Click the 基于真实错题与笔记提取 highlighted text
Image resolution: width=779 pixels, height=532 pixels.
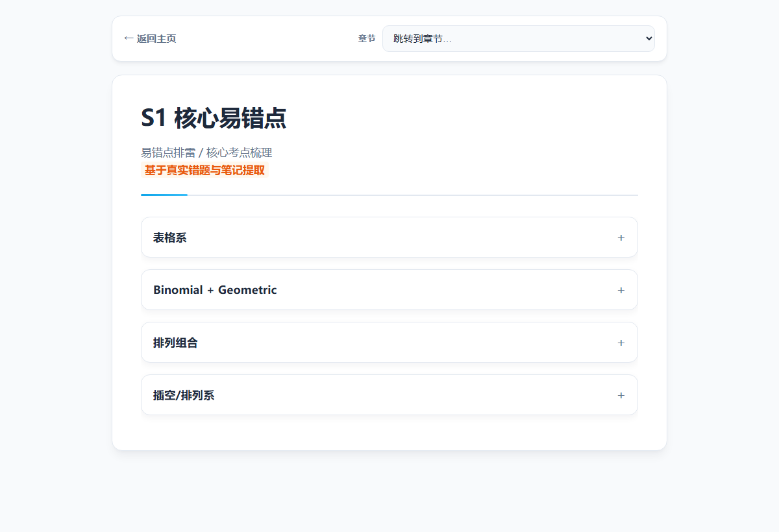click(x=204, y=170)
